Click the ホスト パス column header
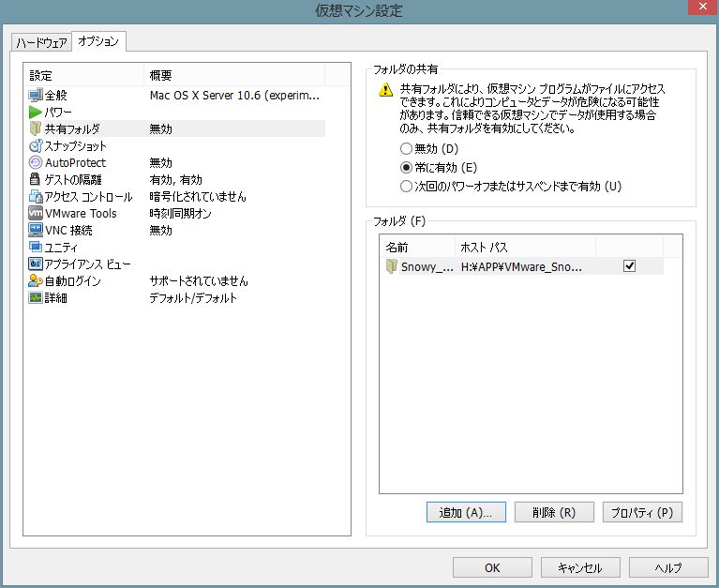The image size is (719, 588). pos(525,248)
